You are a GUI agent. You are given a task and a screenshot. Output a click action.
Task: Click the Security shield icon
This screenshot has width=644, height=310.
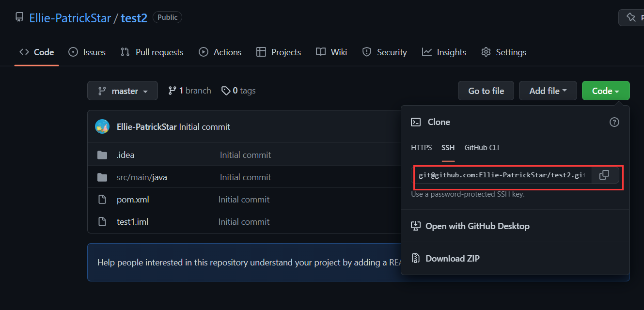click(x=367, y=52)
